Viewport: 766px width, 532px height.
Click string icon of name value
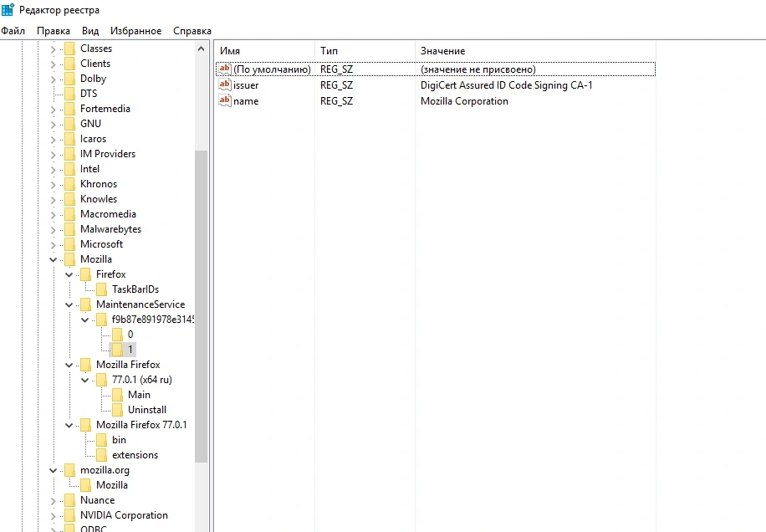(x=225, y=100)
